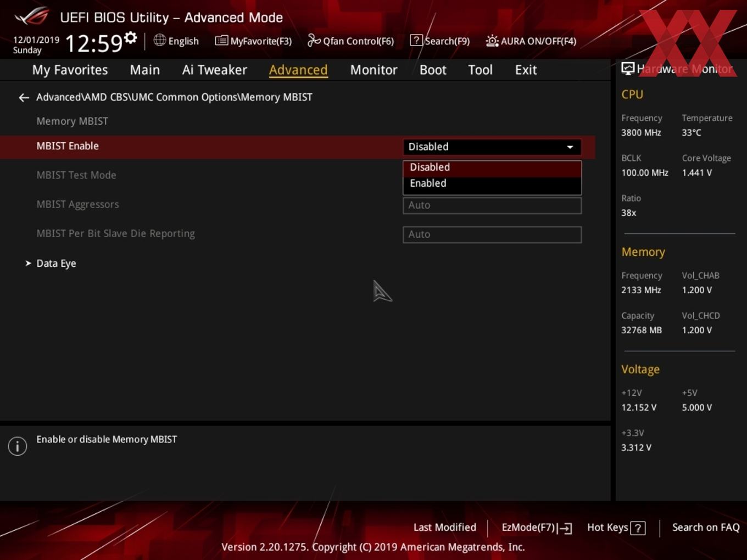Image resolution: width=747 pixels, height=560 pixels.
Task: Click the globe language icon
Action: click(x=159, y=40)
